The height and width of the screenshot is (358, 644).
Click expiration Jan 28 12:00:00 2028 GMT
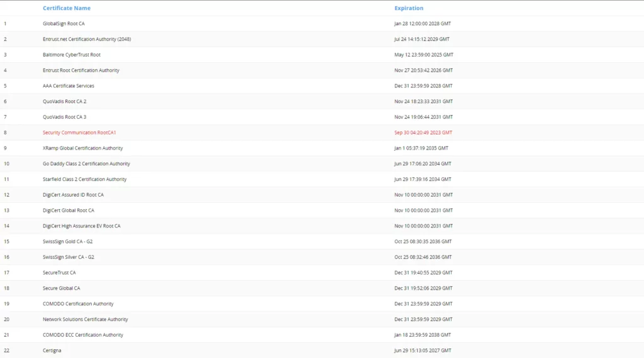click(422, 24)
